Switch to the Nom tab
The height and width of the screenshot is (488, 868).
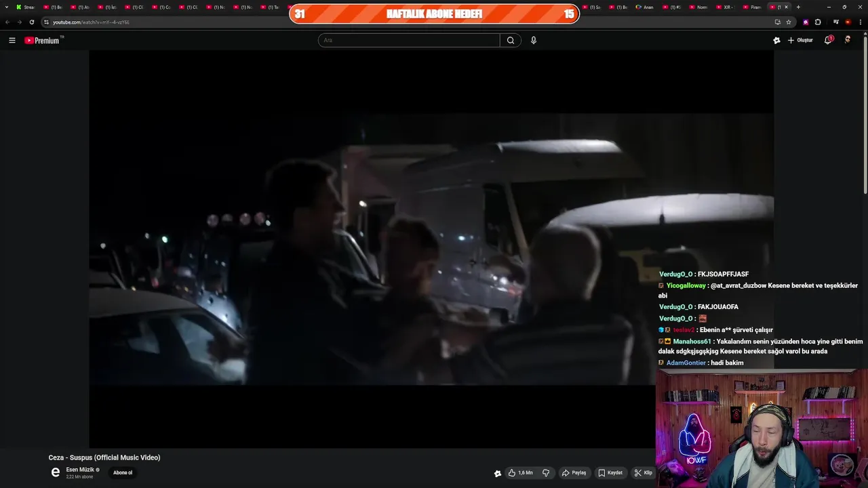click(x=698, y=7)
